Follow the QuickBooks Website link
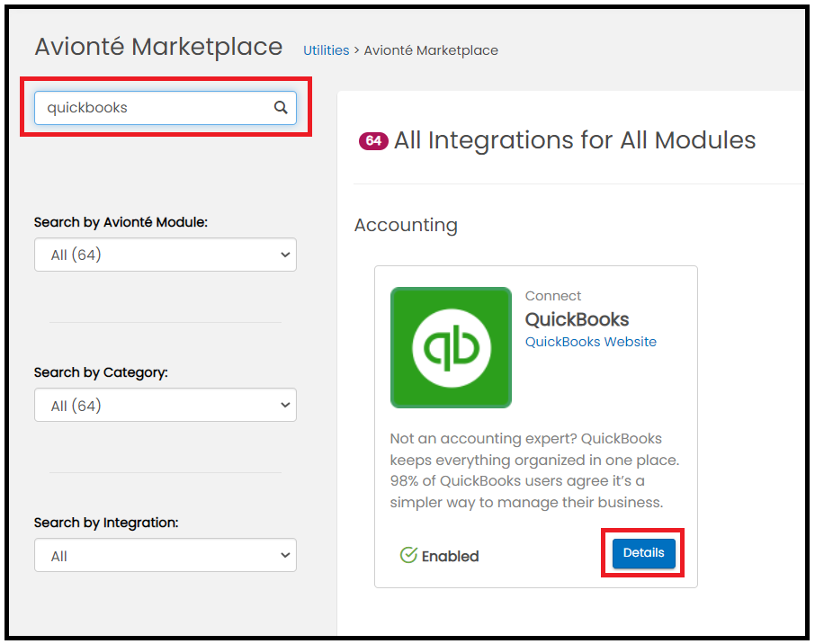This screenshot has height=644, width=815. (x=590, y=342)
